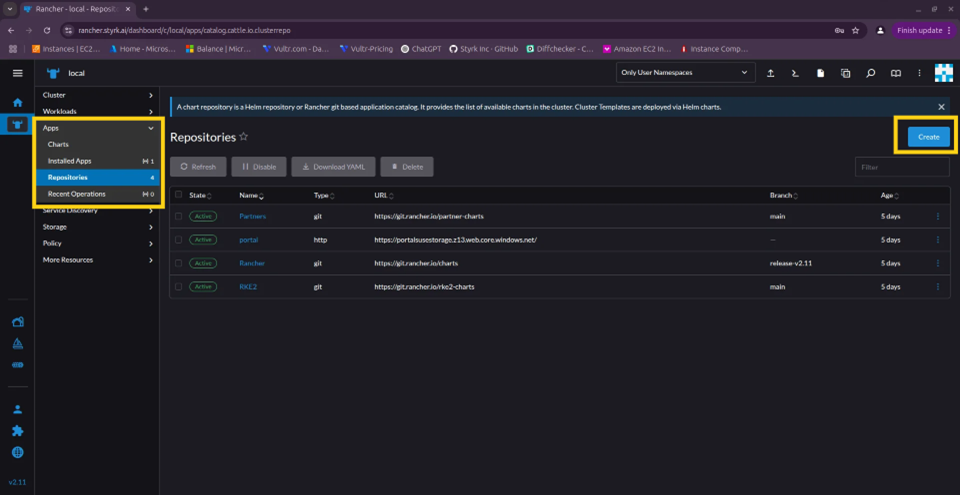Click the Delete button
This screenshot has height=495, width=960.
coord(407,167)
